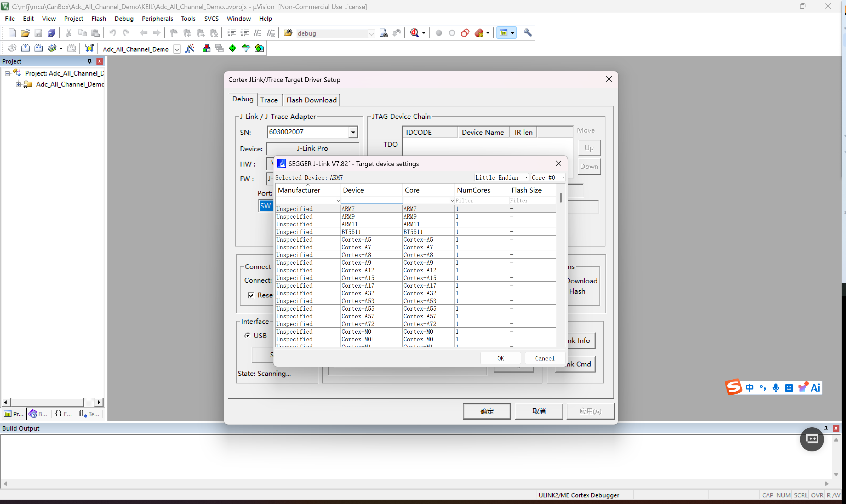Create a new file with the New icon
Screen dimensions: 846x504
(12, 33)
